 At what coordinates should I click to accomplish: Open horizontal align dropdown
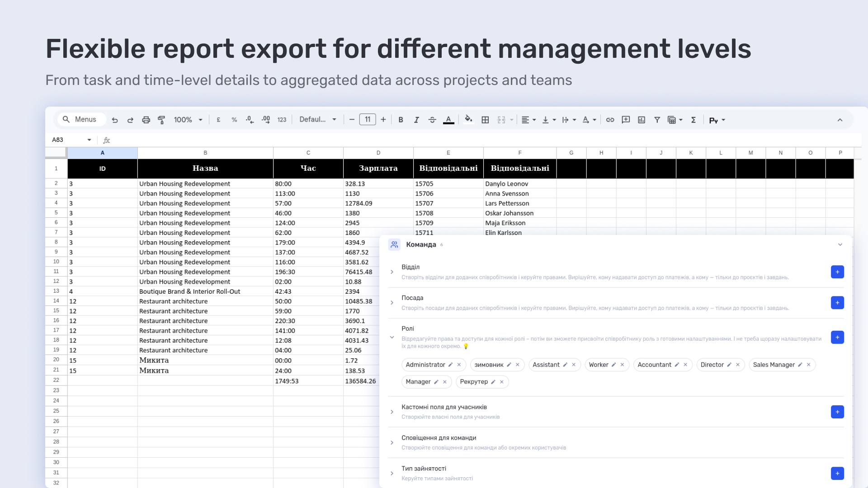point(528,120)
